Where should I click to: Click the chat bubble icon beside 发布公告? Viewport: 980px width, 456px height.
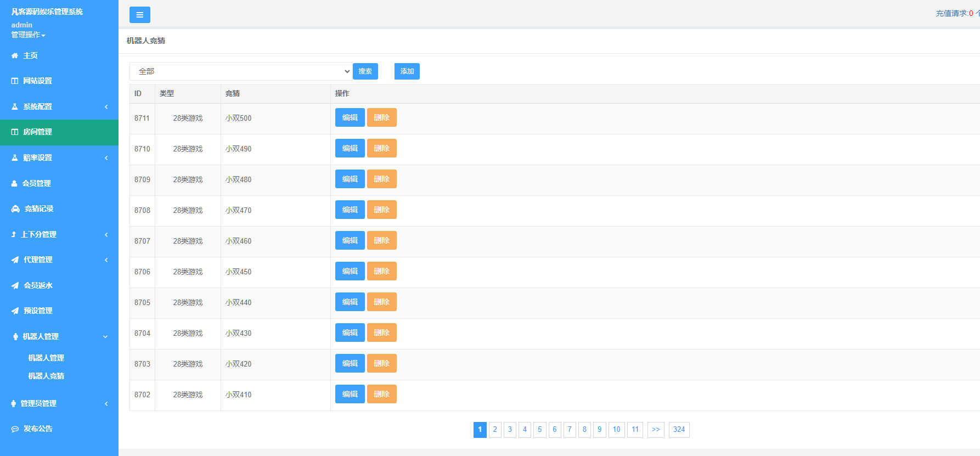click(x=15, y=429)
